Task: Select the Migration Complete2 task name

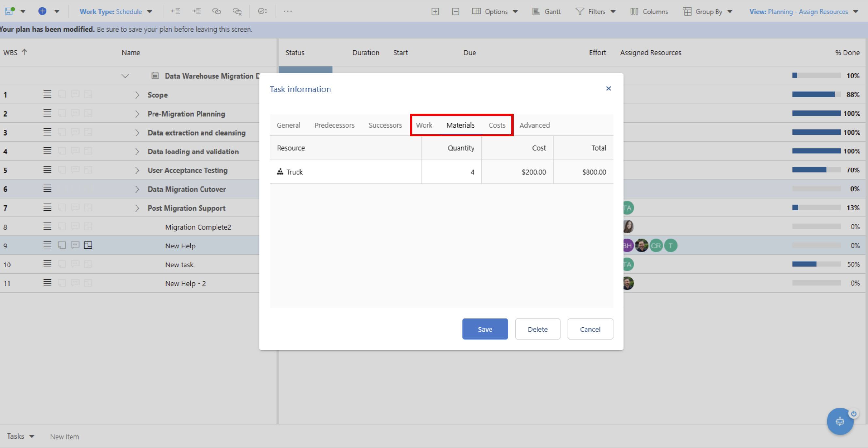Action: coord(198,227)
